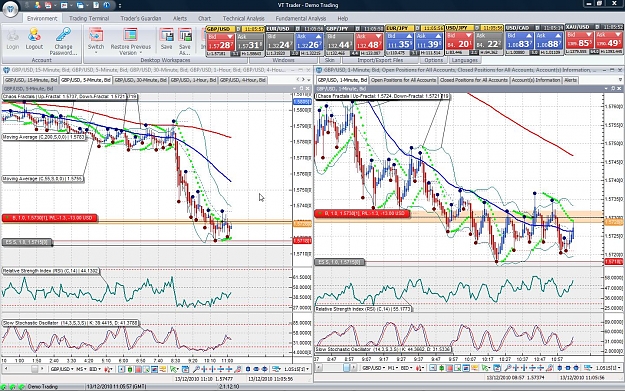Click Moving Average (C,200) indicator label
Viewport: 625px width, 391px height.
44,137
